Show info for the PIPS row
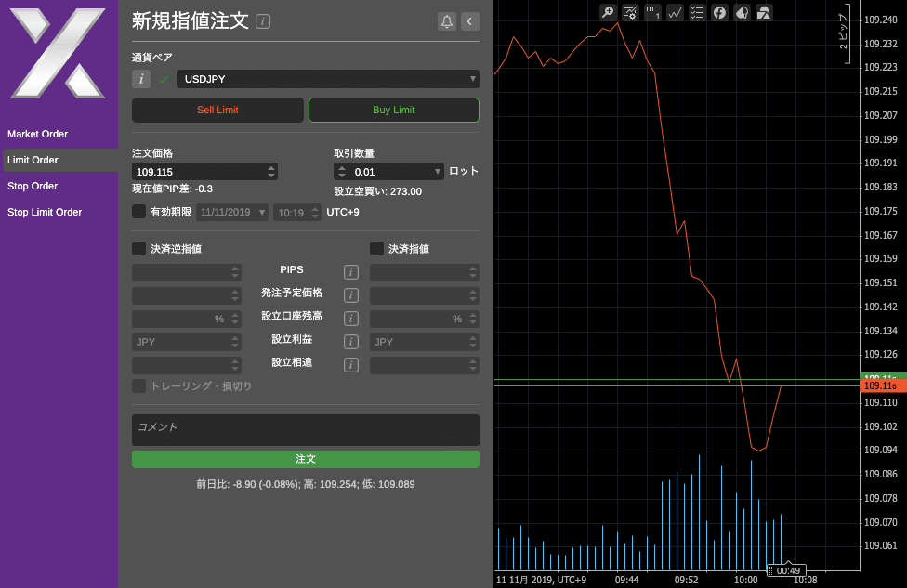 pyautogui.click(x=351, y=272)
